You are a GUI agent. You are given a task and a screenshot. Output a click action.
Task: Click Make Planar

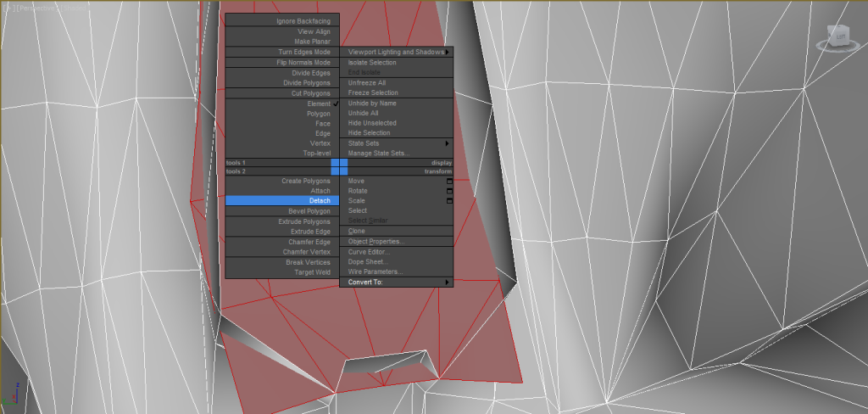pos(282,42)
